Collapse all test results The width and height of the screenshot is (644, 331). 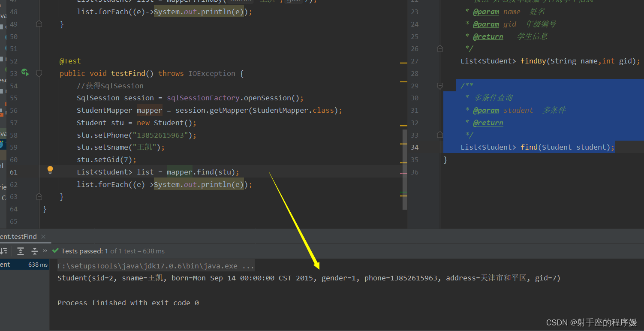click(x=34, y=251)
